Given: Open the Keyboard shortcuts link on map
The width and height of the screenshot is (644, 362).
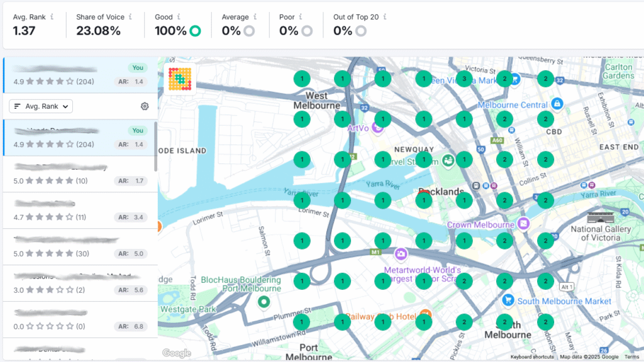Looking at the screenshot, I should point(532,357).
